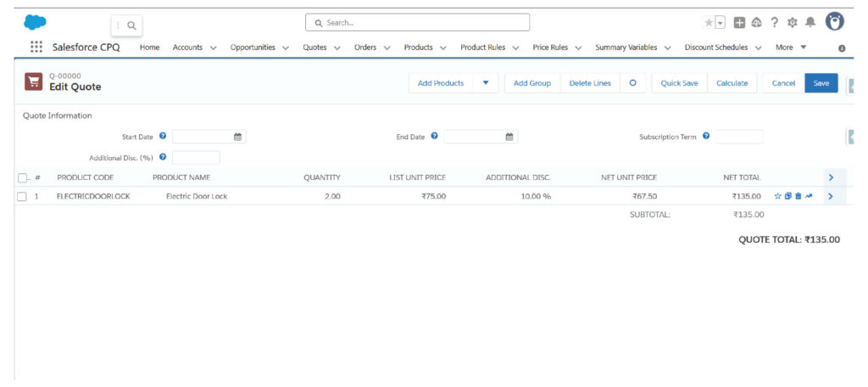Viewport: 868px width, 387px height.
Task: Open the Orders tab
Action: (x=364, y=48)
